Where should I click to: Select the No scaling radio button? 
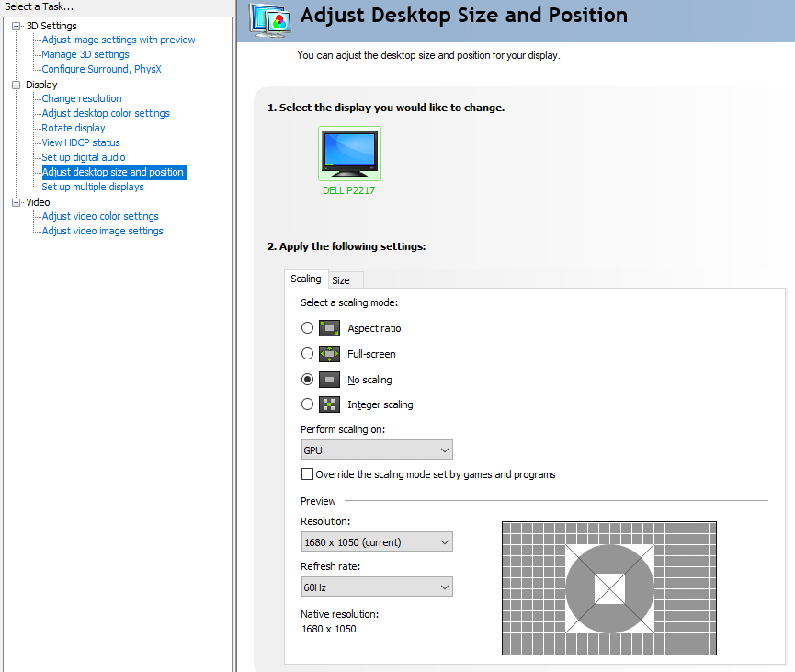[x=307, y=380]
